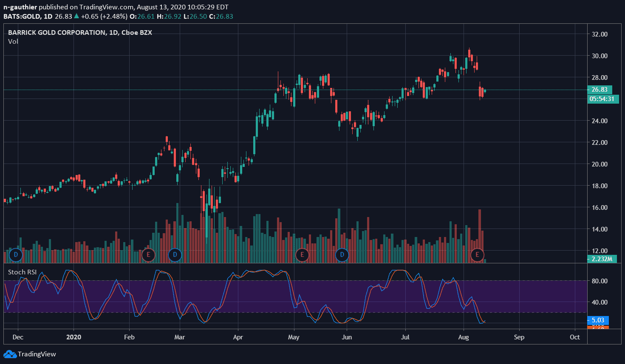Click the 12.00 price axis label
The height and width of the screenshot is (364, 625).
pyautogui.click(x=600, y=251)
